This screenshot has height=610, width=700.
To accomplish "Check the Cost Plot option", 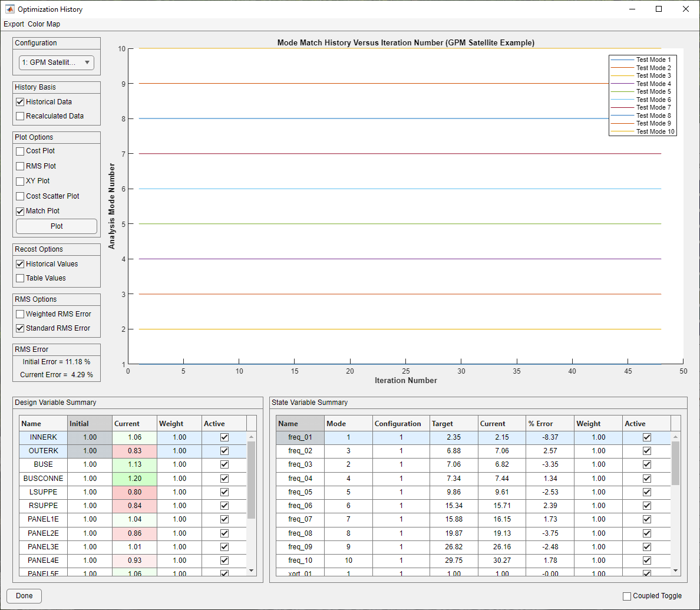I will [20, 151].
